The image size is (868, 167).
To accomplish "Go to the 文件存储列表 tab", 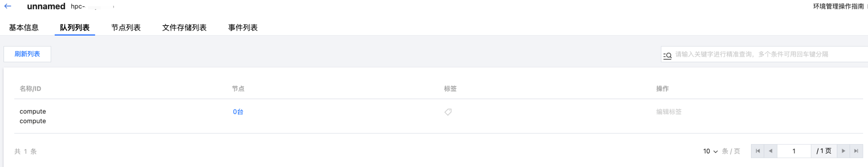I will coord(184,28).
